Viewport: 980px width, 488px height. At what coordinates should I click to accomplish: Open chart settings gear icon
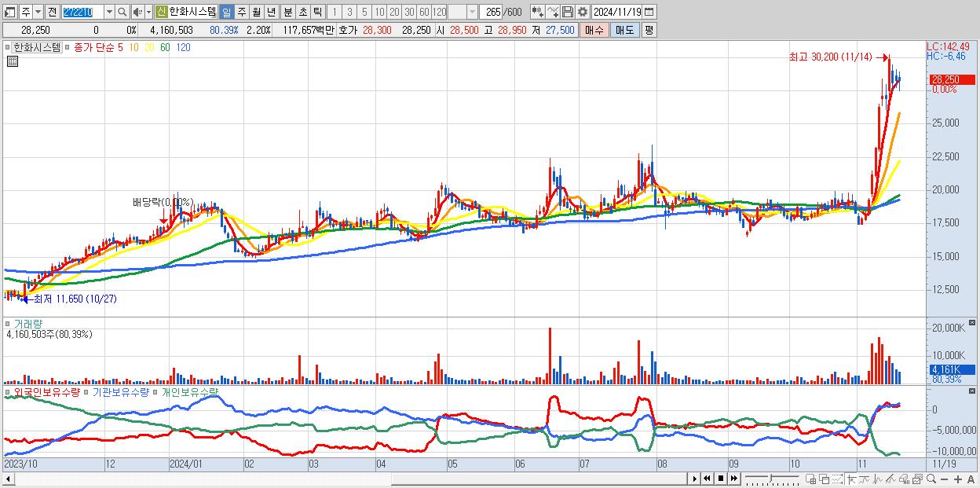coord(583,12)
